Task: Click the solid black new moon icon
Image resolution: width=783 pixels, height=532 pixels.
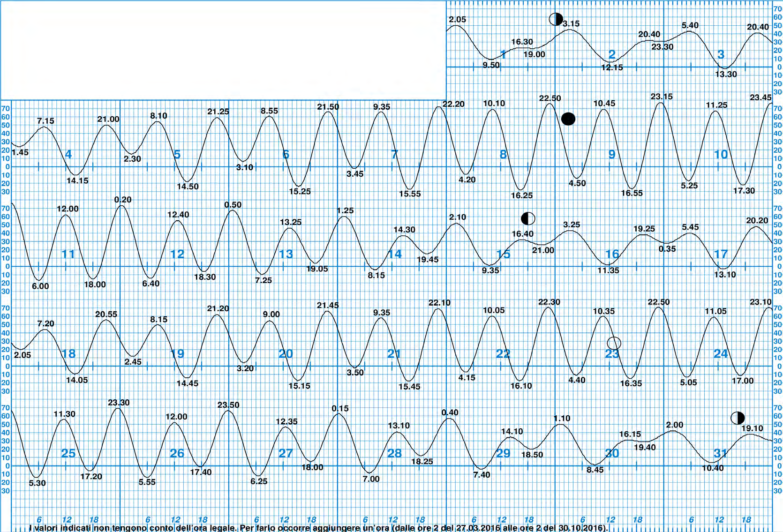Action: pos(568,119)
